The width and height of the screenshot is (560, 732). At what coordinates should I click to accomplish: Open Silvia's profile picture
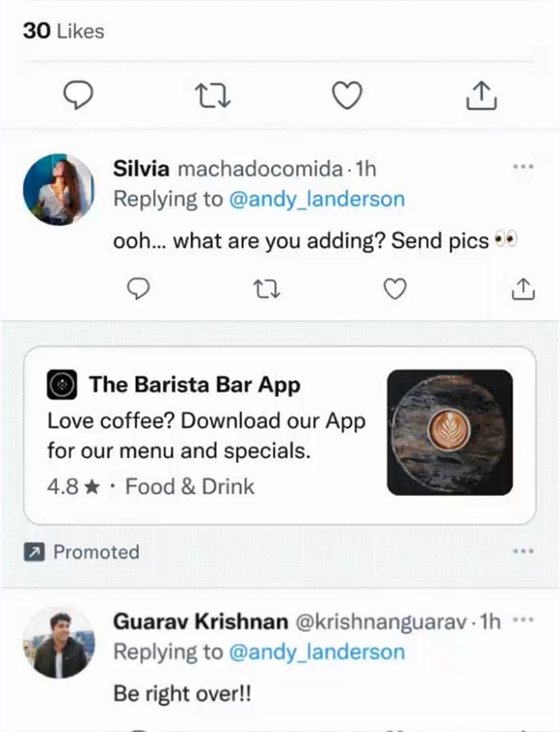click(59, 189)
